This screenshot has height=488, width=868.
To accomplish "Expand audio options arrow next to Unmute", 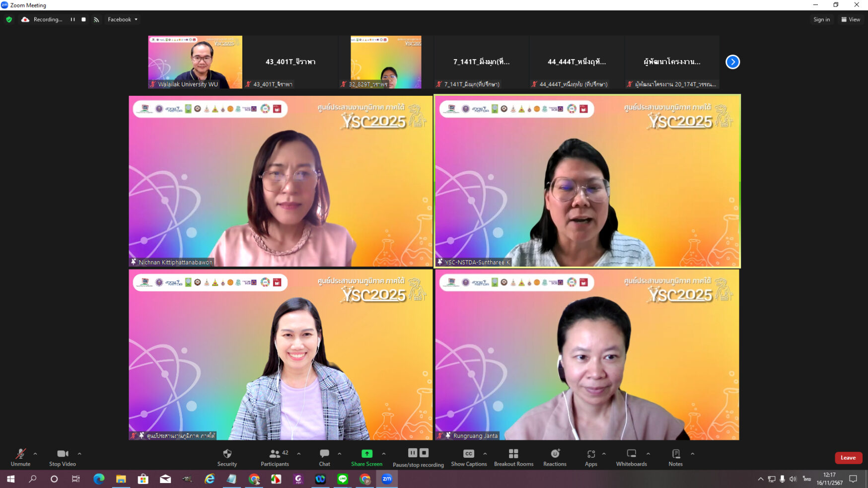I will tap(35, 454).
